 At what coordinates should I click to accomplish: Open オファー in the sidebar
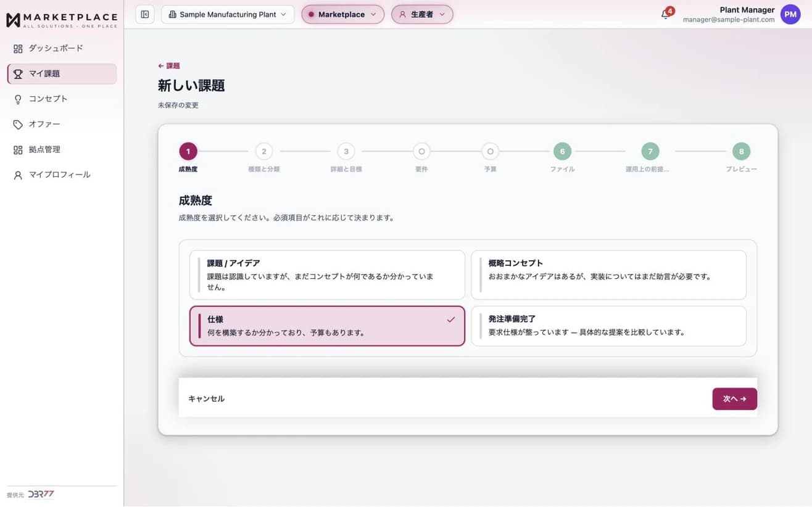[62, 124]
